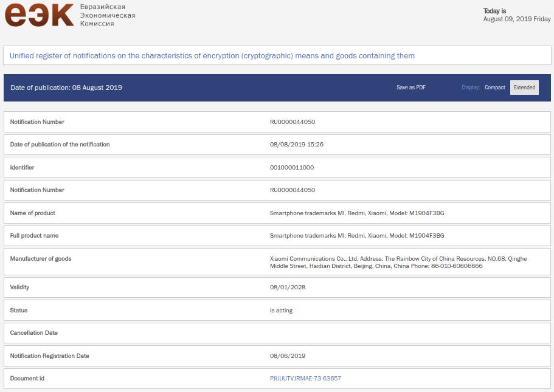Select the Xiaomi Communications manufacturer address

point(398,263)
